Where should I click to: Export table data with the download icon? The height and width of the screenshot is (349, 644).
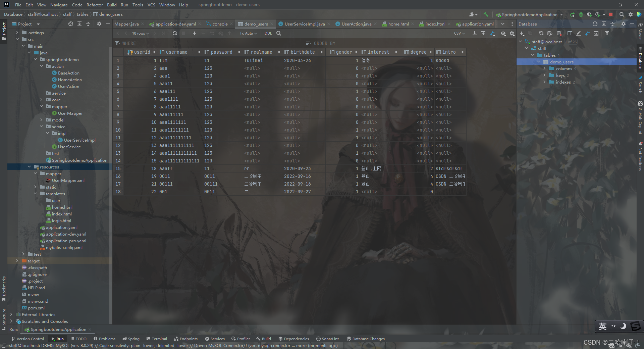pos(474,33)
